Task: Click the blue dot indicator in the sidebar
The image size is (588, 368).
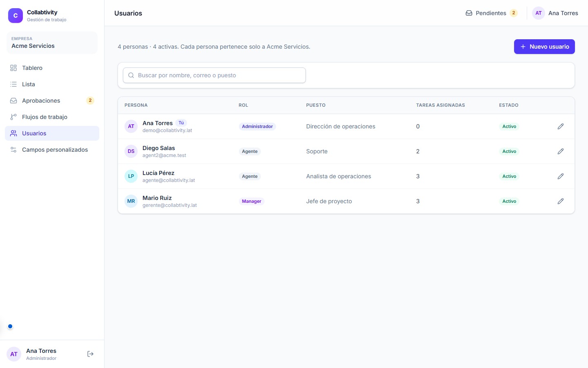Action: (10, 326)
